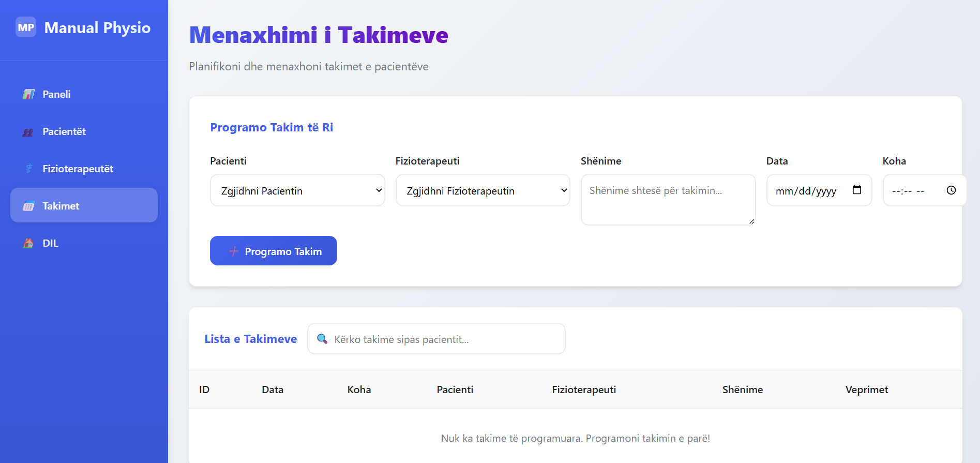Click the MP logo badge
980x463 pixels.
tap(26, 27)
